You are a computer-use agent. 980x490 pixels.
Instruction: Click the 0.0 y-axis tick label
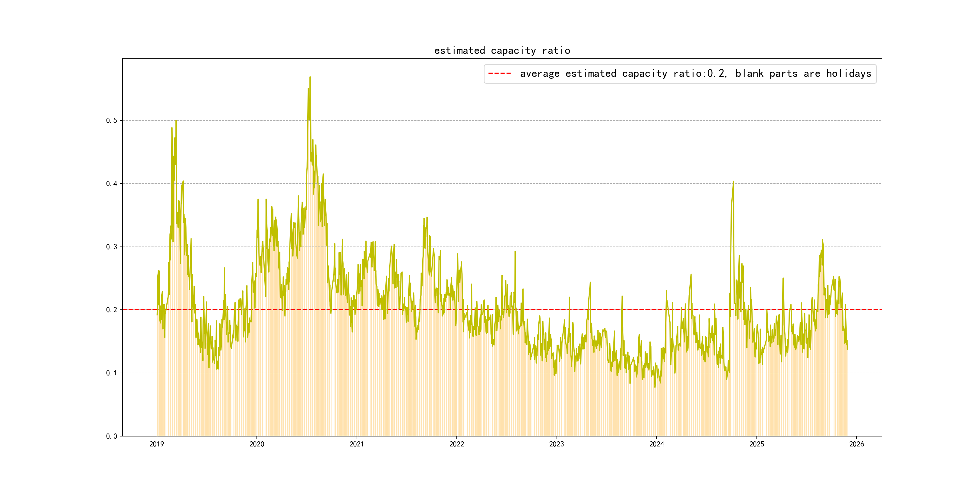[x=112, y=436]
